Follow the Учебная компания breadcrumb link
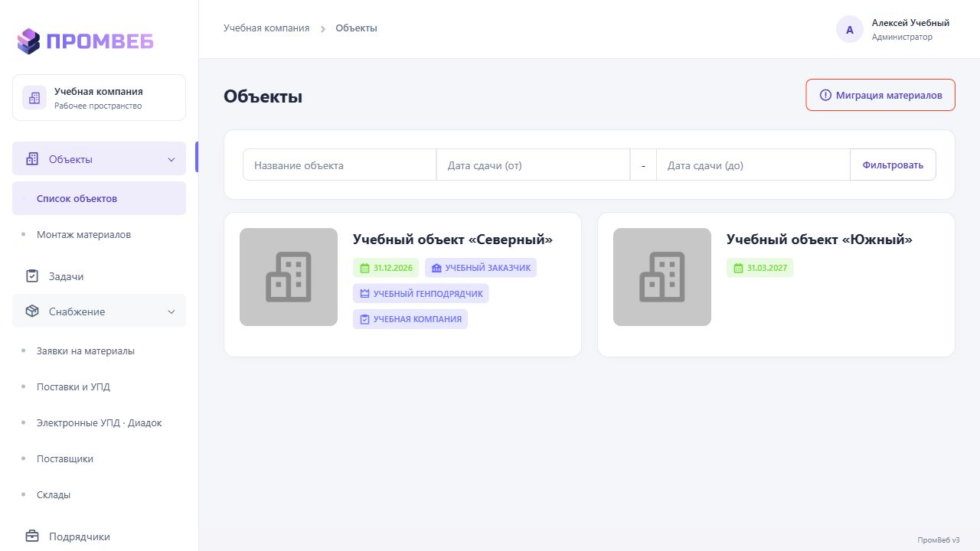980x551 pixels. tap(266, 28)
